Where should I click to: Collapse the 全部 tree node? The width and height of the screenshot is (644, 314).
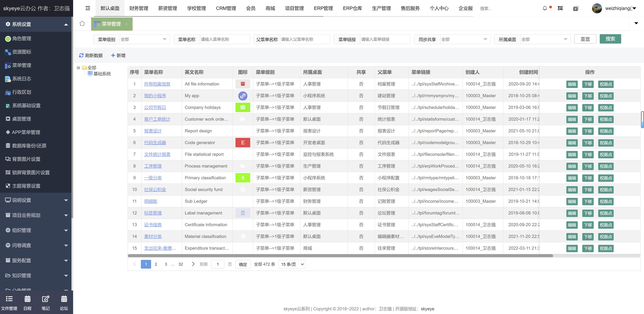click(x=78, y=68)
